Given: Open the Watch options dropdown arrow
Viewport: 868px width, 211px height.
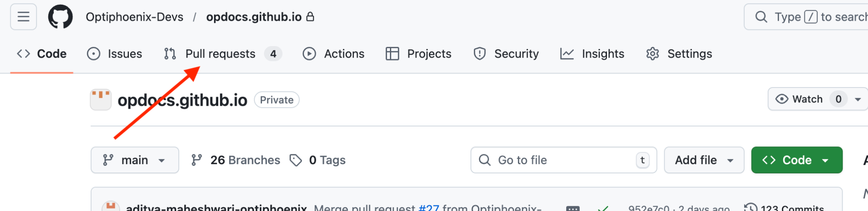Looking at the screenshot, I should [x=858, y=99].
